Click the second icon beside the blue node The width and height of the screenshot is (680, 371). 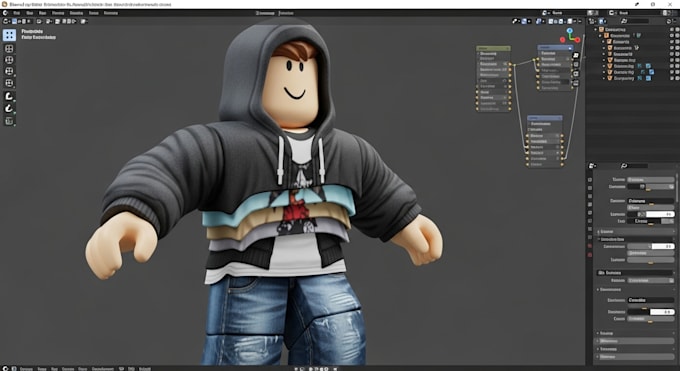[576, 65]
